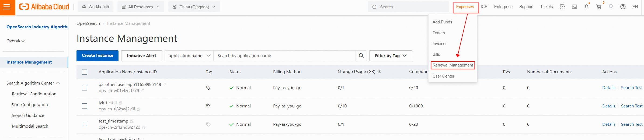
Task: Copy application name qa_other_user_app11658995148
Action: tap(164, 85)
